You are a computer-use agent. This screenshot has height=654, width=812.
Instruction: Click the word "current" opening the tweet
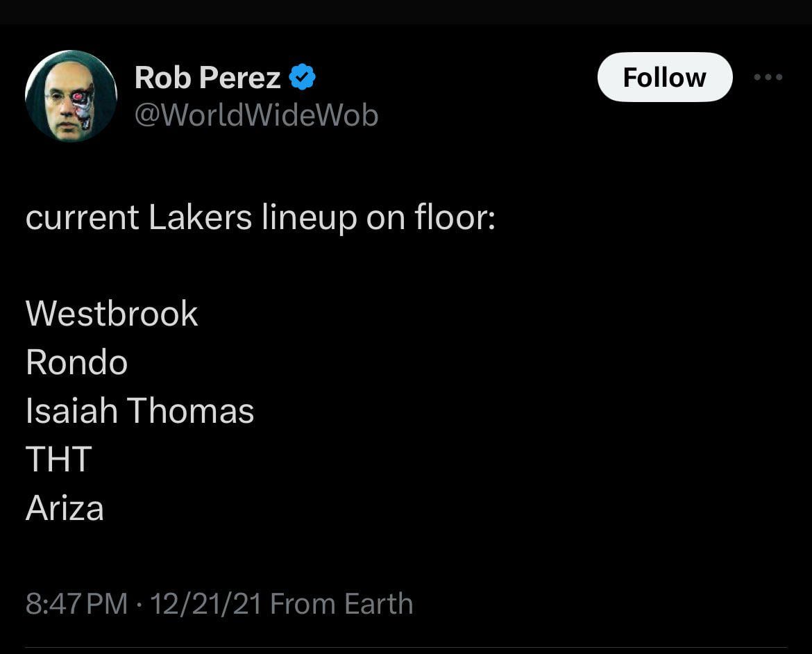[82, 217]
